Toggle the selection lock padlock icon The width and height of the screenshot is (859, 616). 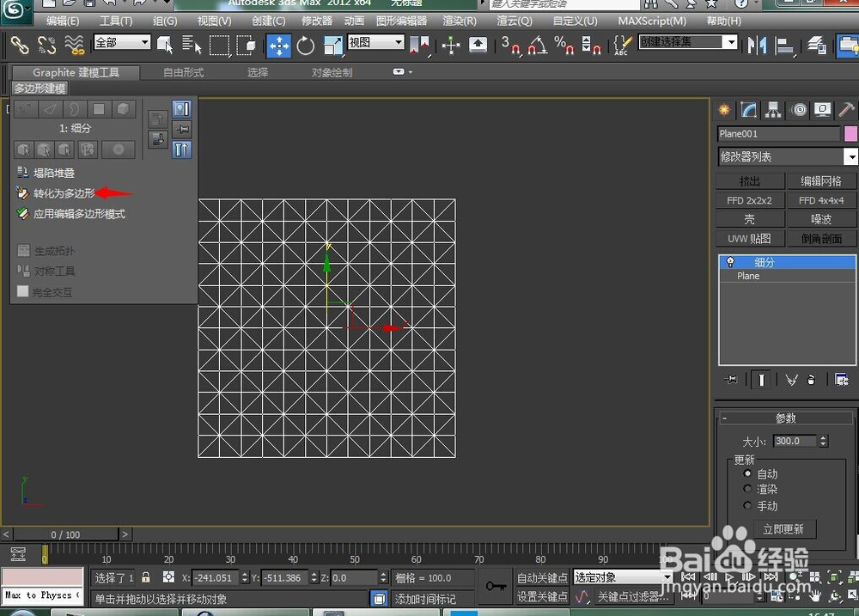[x=146, y=577]
